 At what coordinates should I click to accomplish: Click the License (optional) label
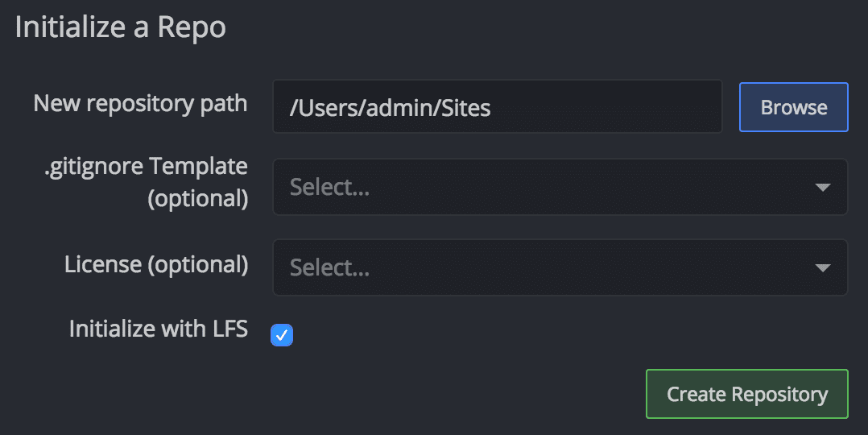[x=156, y=264]
